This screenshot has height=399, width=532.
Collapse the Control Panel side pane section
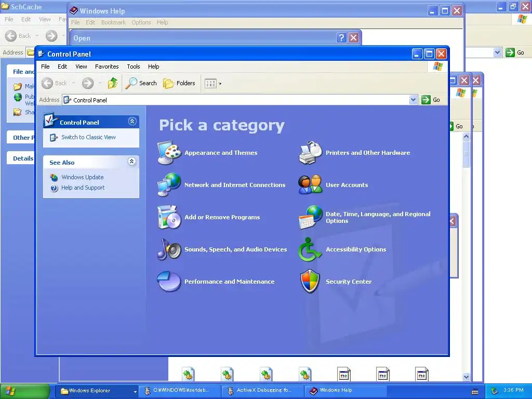point(132,122)
